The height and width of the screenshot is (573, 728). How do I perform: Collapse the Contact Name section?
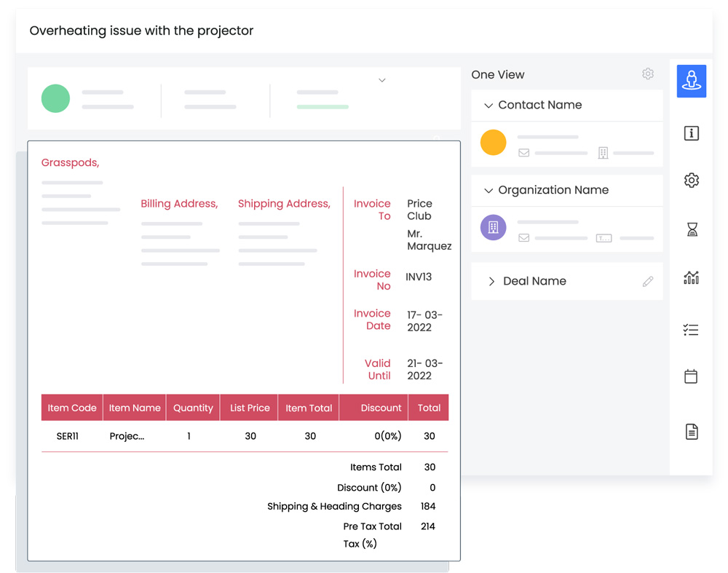[x=488, y=106]
